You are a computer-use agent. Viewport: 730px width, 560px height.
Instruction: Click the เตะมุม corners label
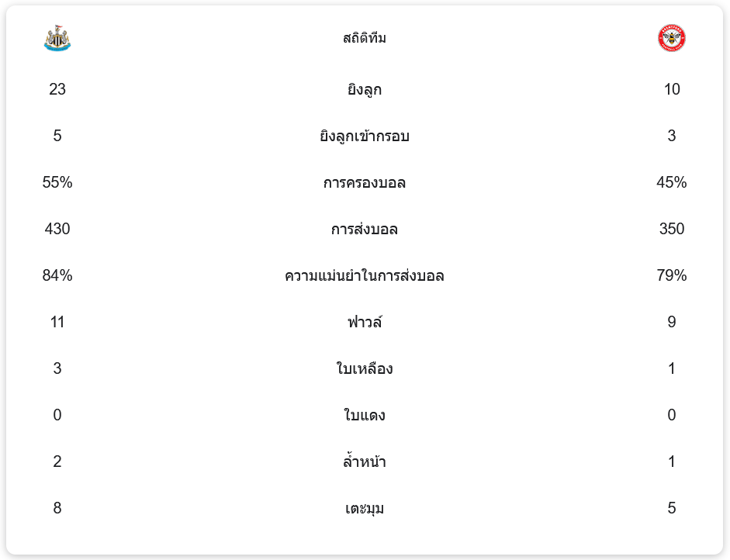click(365, 509)
